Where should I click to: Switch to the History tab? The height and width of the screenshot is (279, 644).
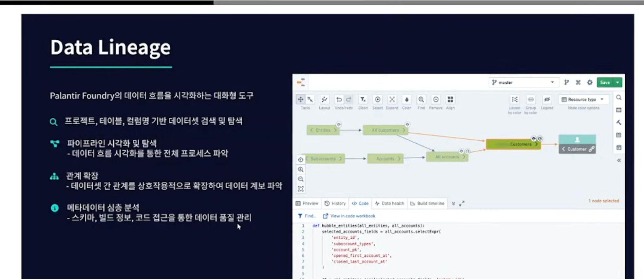tap(335, 203)
